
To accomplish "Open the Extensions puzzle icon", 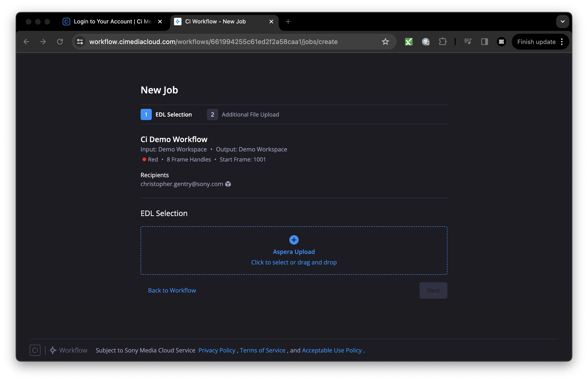I will (443, 41).
